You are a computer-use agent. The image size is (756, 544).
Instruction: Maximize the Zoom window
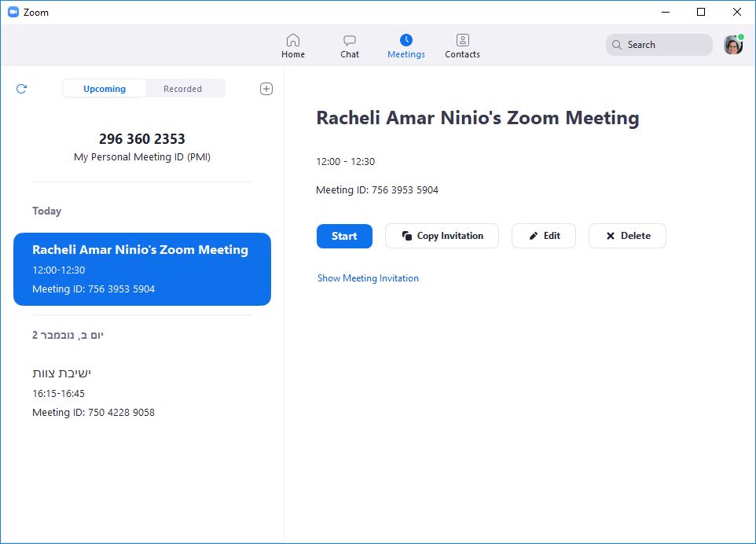(x=701, y=12)
